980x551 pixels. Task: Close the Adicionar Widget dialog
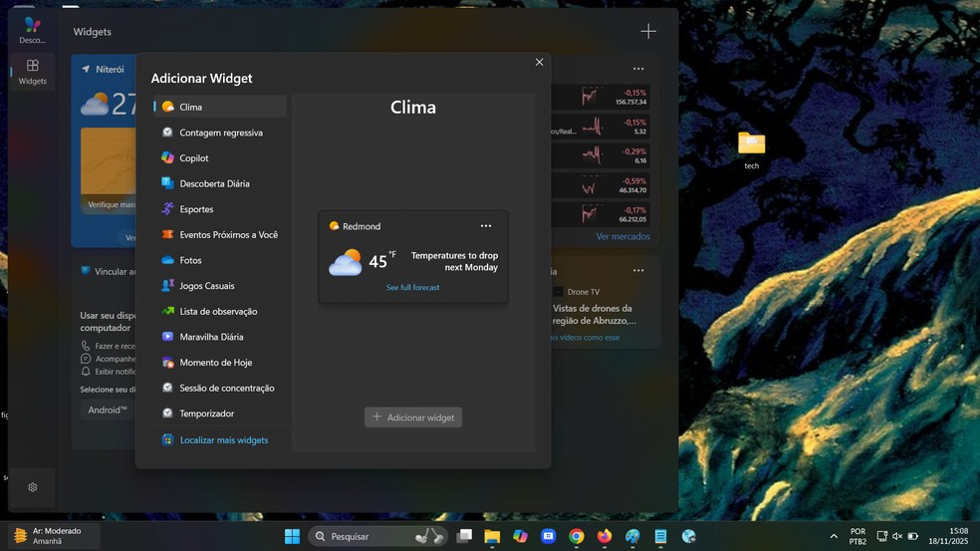[x=540, y=62]
